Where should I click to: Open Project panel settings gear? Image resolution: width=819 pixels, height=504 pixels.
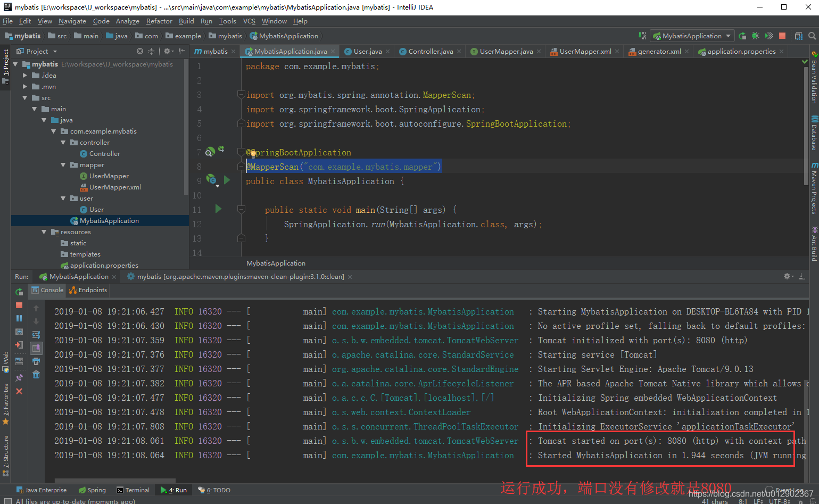pyautogui.click(x=168, y=51)
